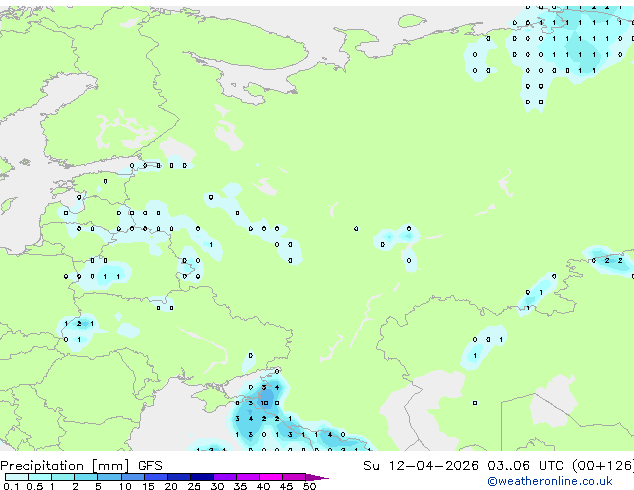The image size is (634, 490).
Task: Click the 'GFS' model label
Action: click(150, 466)
